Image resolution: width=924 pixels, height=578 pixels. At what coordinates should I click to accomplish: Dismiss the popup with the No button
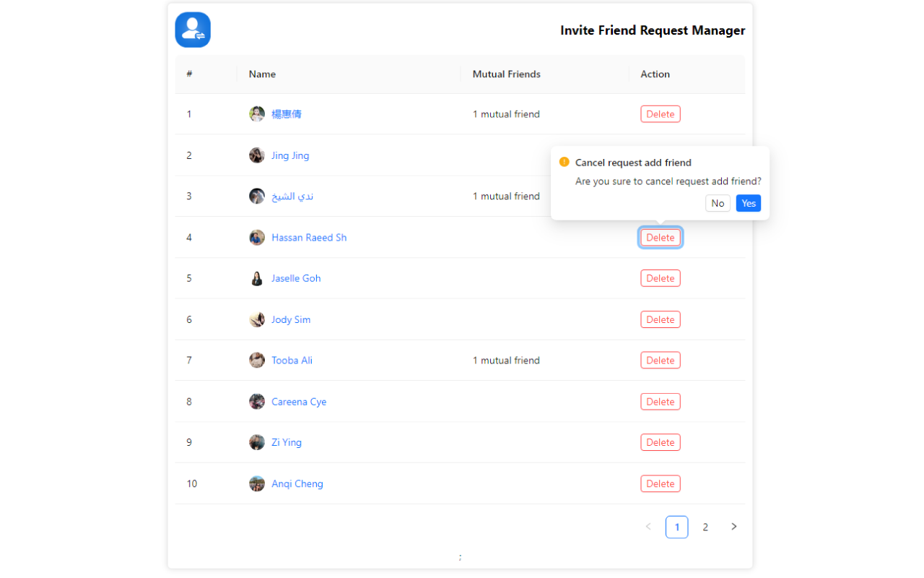(x=718, y=203)
